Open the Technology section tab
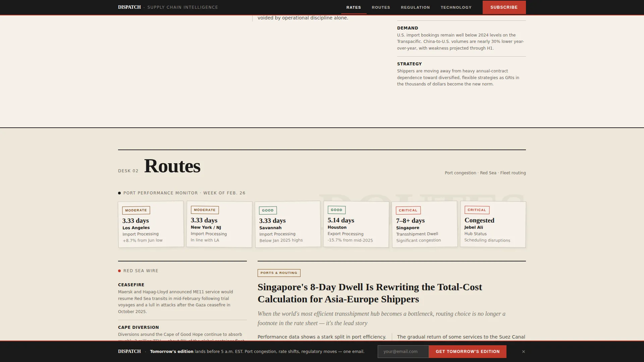This screenshot has width=644, height=362. click(456, 7)
